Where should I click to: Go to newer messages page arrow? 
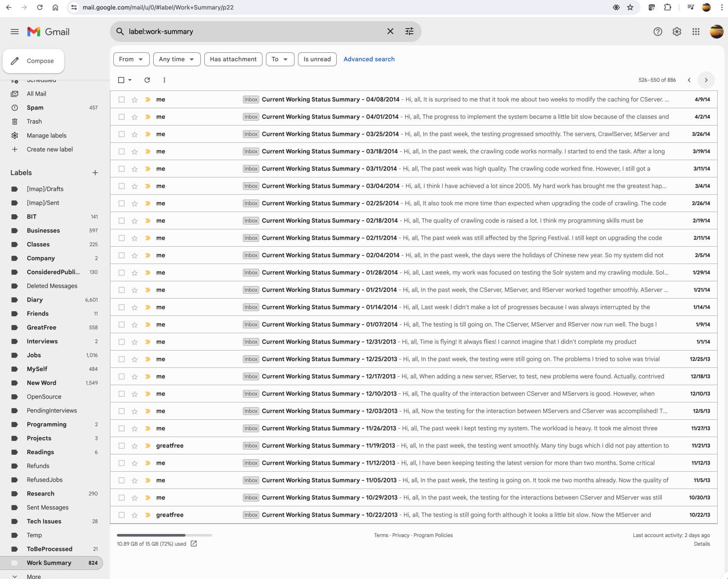click(x=689, y=80)
